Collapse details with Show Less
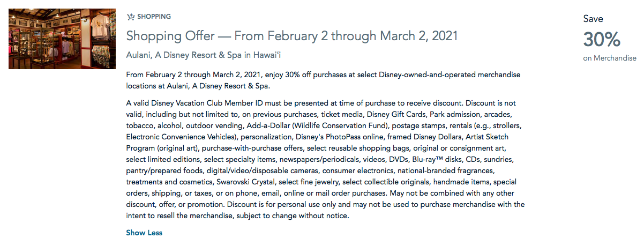The width and height of the screenshot is (644, 238). click(144, 233)
